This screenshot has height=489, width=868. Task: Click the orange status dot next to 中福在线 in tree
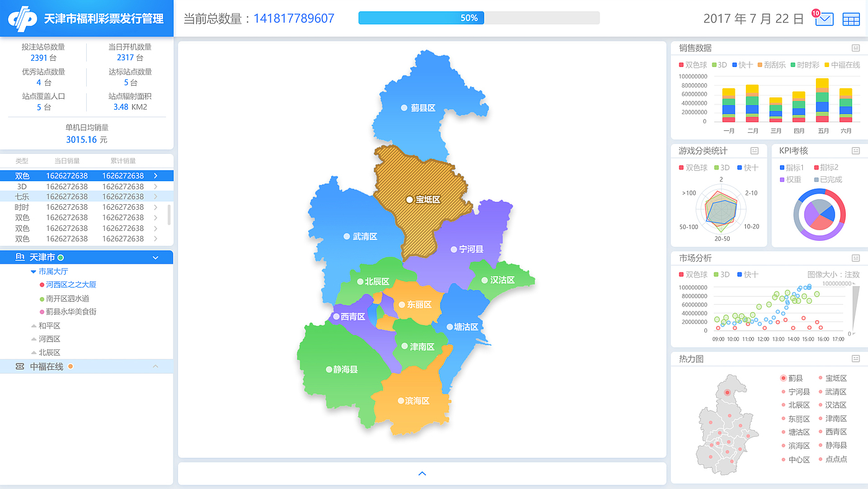pos(71,367)
